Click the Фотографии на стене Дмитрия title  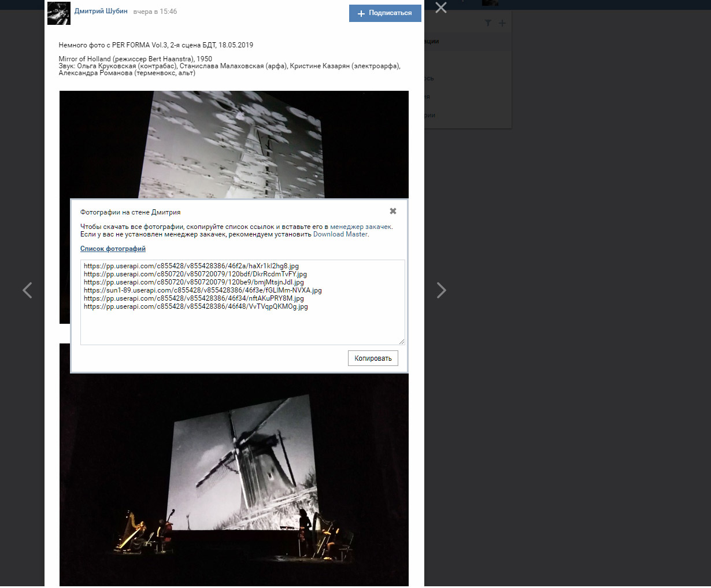pyautogui.click(x=131, y=212)
